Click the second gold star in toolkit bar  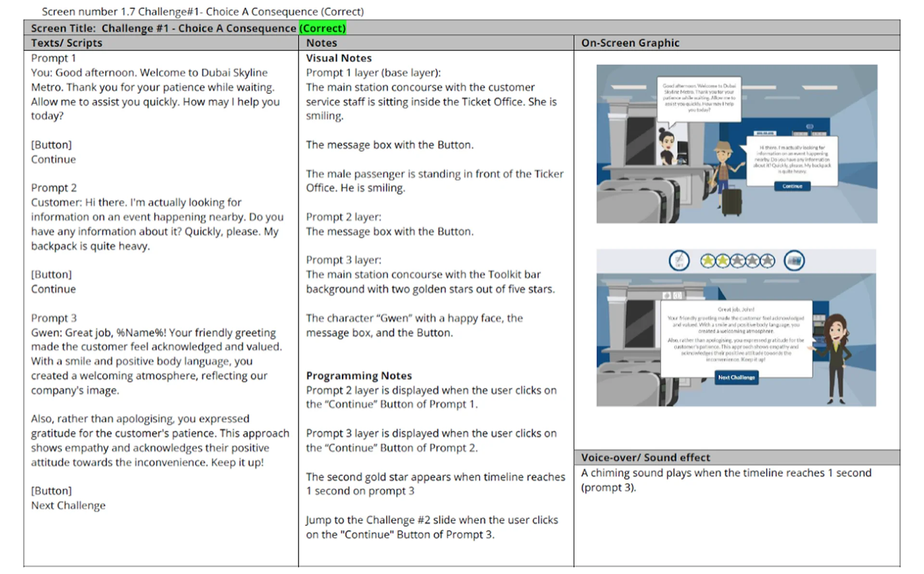pyautogui.click(x=722, y=261)
